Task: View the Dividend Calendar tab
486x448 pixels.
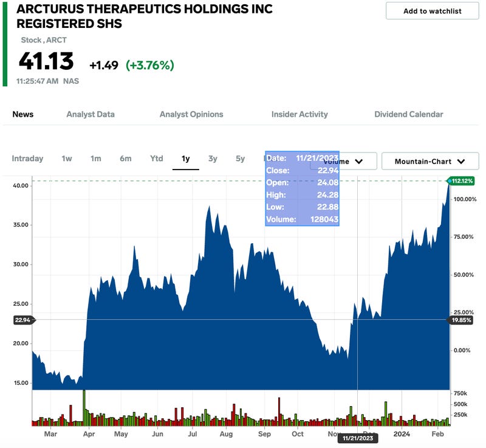Action: 409,114
